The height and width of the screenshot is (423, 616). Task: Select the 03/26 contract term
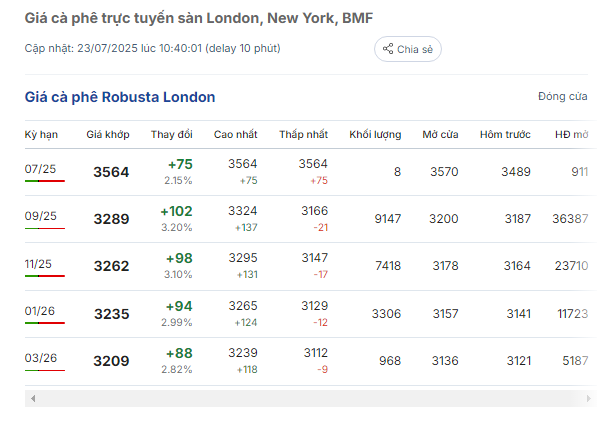click(41, 358)
